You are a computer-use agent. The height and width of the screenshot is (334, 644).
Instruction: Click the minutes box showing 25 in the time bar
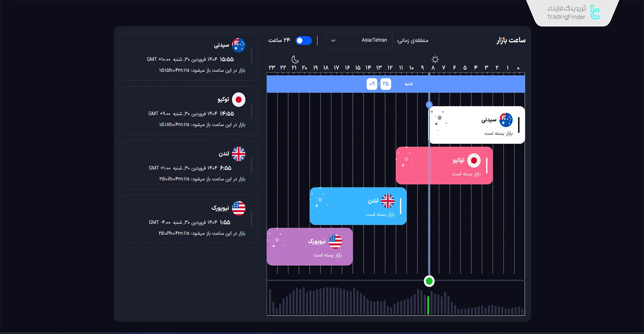pos(386,84)
